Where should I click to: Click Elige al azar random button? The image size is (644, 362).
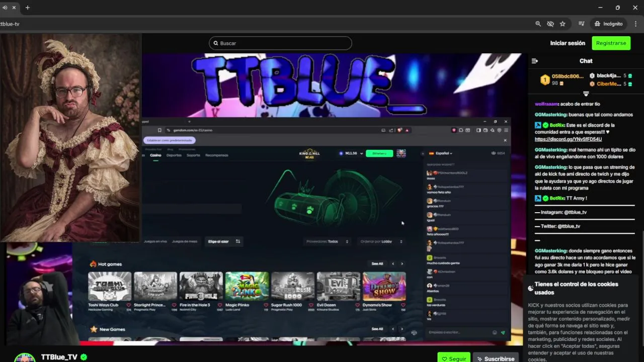[224, 241]
